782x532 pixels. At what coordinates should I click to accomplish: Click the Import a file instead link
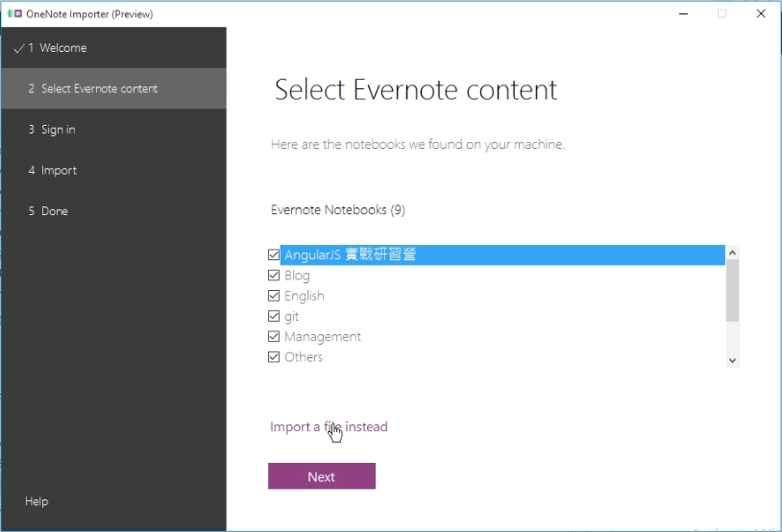329,427
